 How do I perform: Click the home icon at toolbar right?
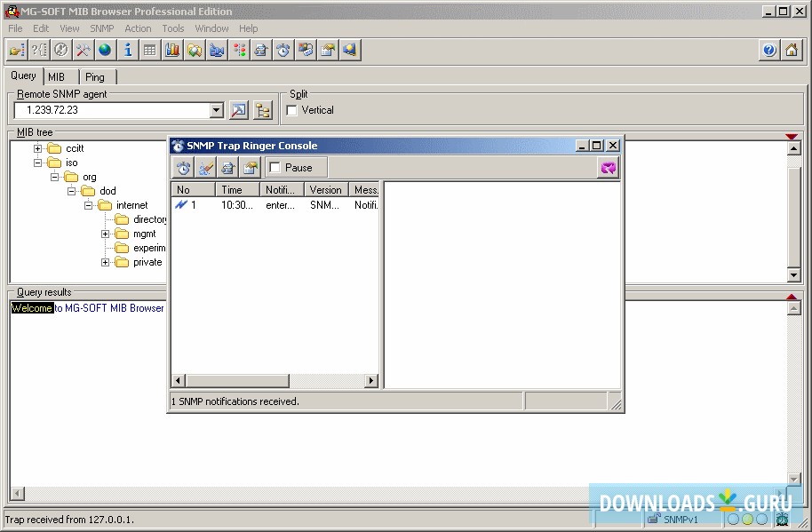(792, 51)
